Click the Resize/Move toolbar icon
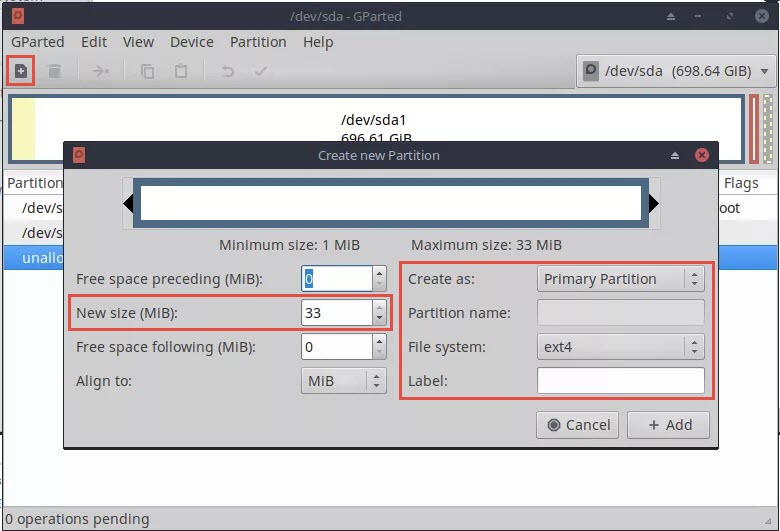Viewport: 780px width, 531px height. coord(101,71)
